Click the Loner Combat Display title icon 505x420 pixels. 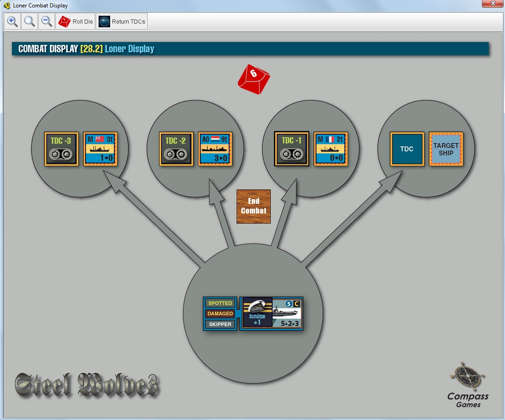[7, 6]
